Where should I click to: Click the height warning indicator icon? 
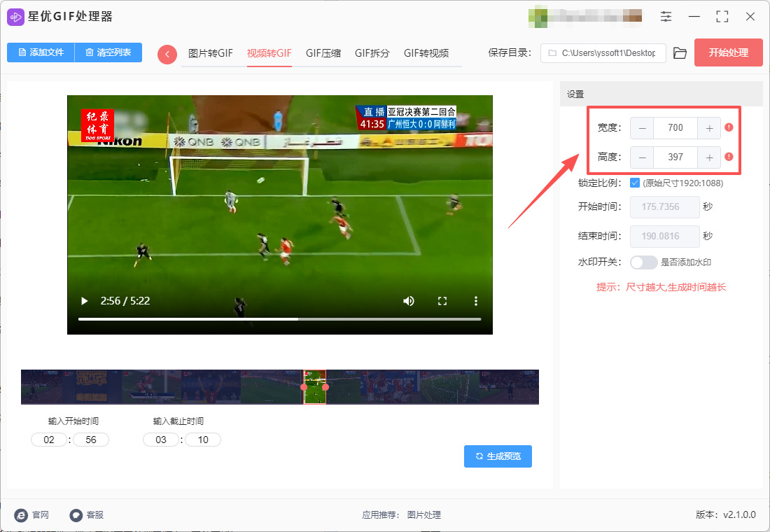729,157
